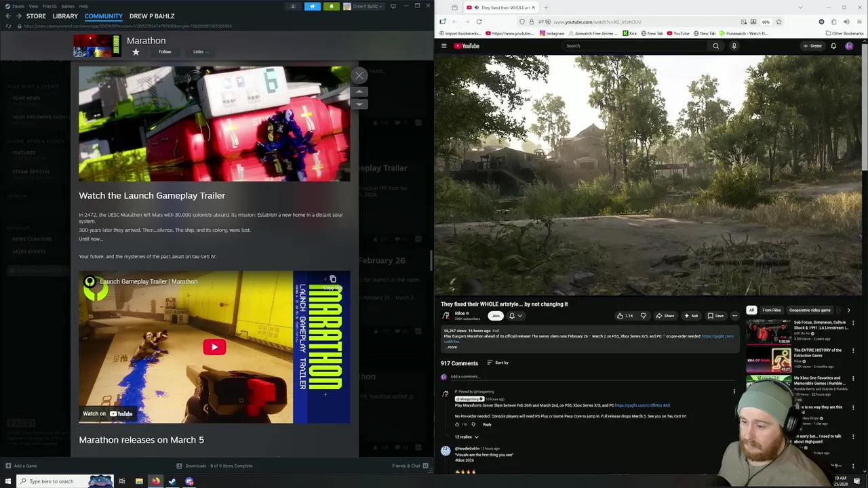This screenshot has height=488, width=868.
Task: Open Steam Friends & Chat
Action: 410,466
